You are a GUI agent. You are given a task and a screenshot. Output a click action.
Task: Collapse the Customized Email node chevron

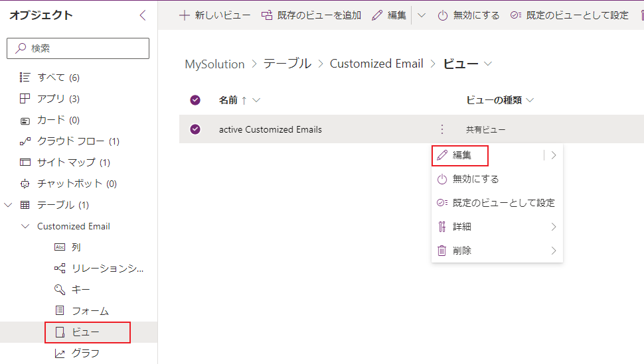(x=25, y=226)
